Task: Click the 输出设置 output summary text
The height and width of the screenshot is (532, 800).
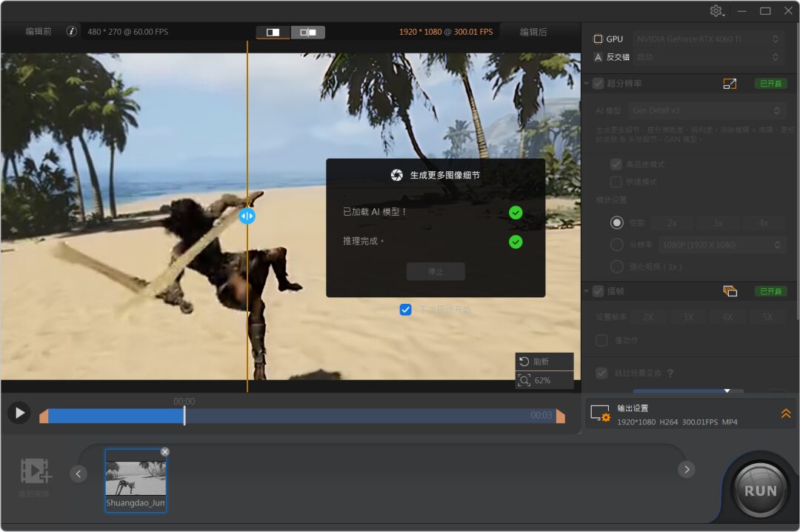Action: tap(677, 422)
